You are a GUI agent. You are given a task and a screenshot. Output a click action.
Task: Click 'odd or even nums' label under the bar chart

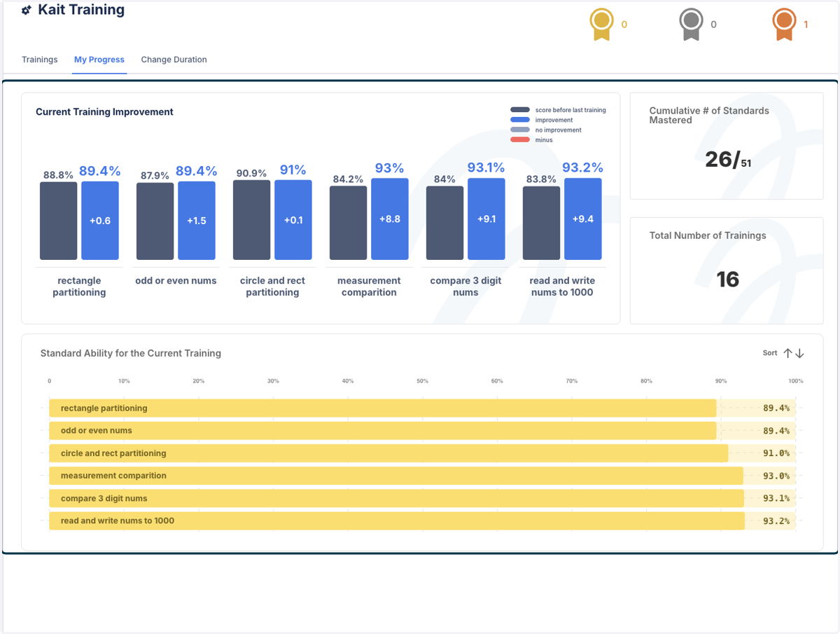pyautogui.click(x=176, y=281)
